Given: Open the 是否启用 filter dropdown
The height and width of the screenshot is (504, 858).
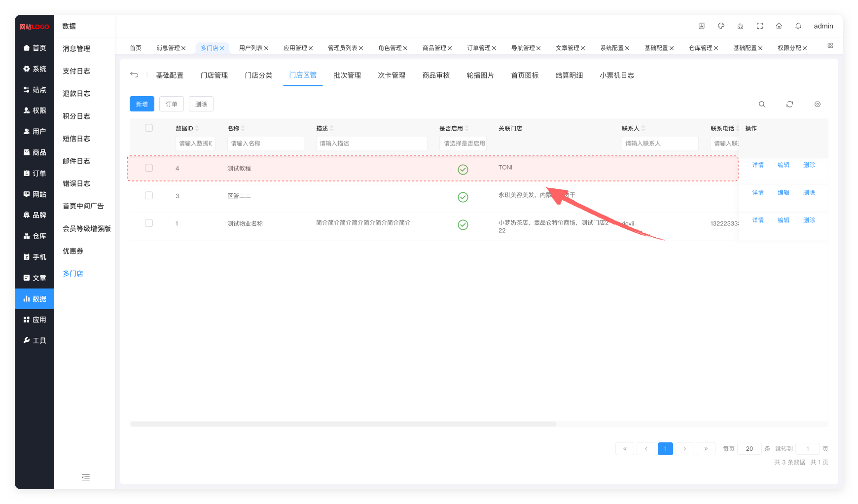Looking at the screenshot, I should [x=463, y=144].
